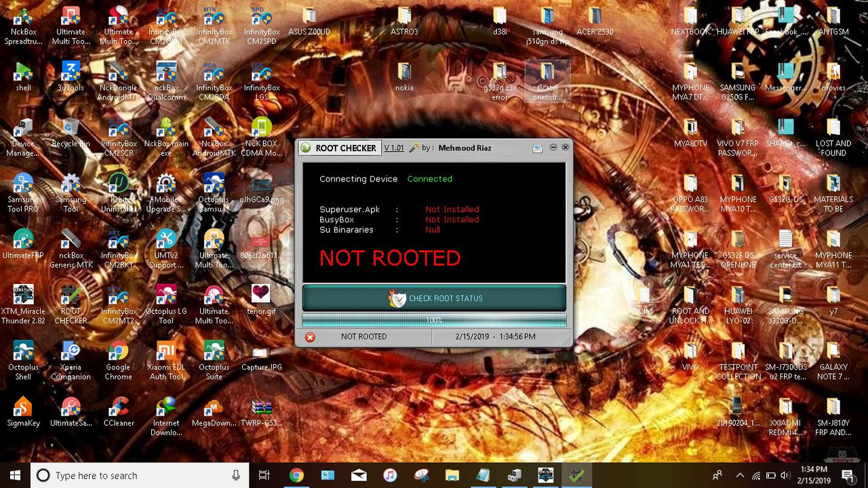868x488 pixels.
Task: Open UMTv2 Support shortcut
Action: tap(166, 249)
